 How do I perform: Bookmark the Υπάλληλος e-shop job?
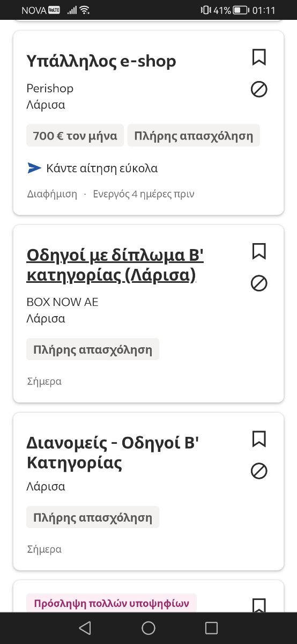point(259,57)
